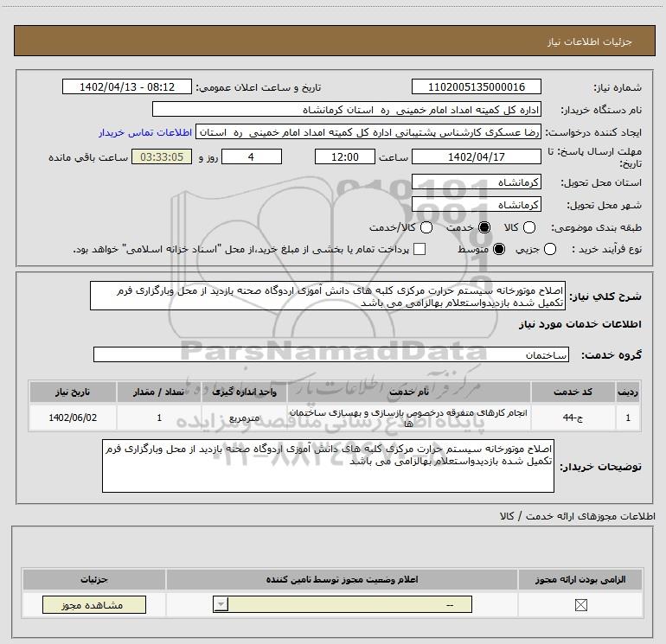This screenshot has height=644, width=666.
Task: Toggle the mandatory permit checkbox
Action: pos(580,605)
